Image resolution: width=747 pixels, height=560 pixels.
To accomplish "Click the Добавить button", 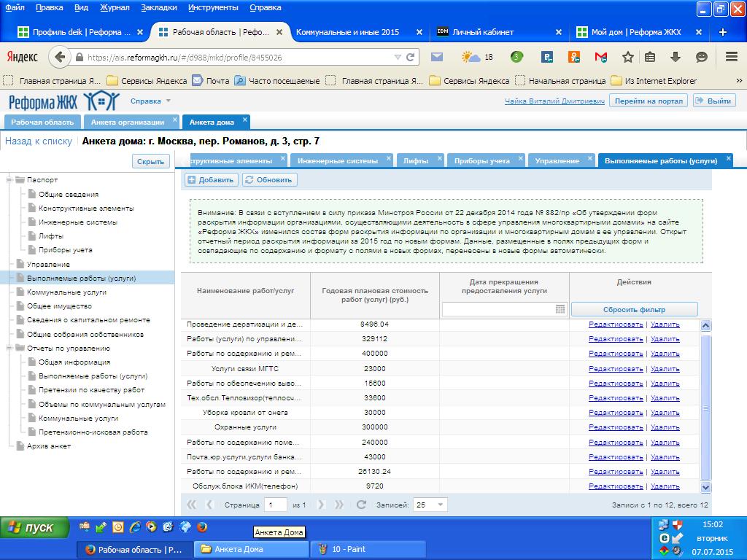I will pos(211,179).
